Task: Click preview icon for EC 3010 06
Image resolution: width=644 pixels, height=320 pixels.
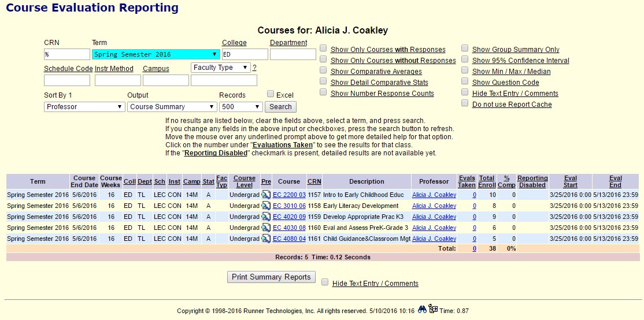Action: pos(266,206)
